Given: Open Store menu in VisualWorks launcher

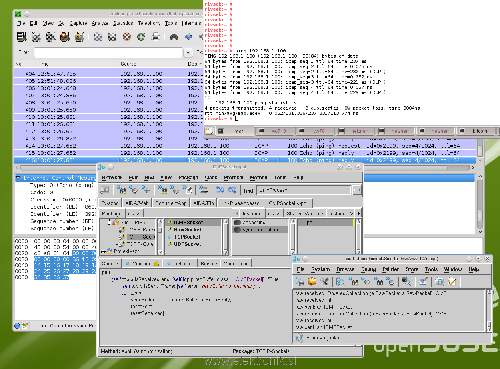Looking at the screenshot, I should click(412, 269).
